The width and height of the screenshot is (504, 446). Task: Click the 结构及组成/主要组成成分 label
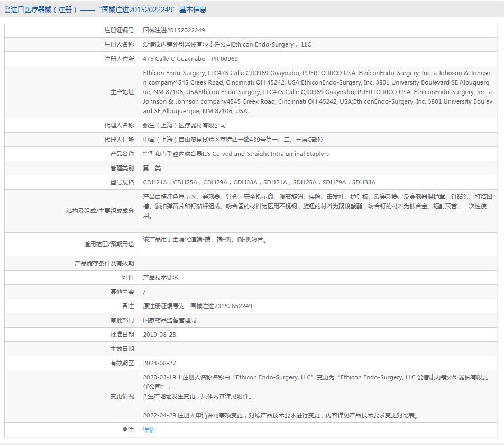[x=100, y=211]
